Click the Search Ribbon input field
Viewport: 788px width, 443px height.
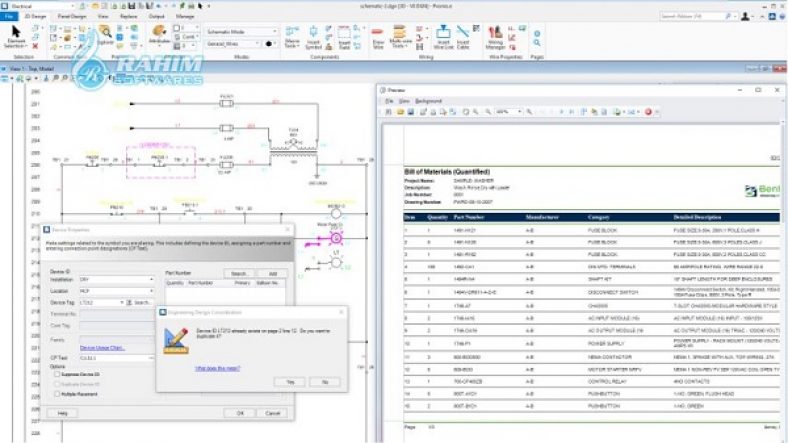pos(692,16)
